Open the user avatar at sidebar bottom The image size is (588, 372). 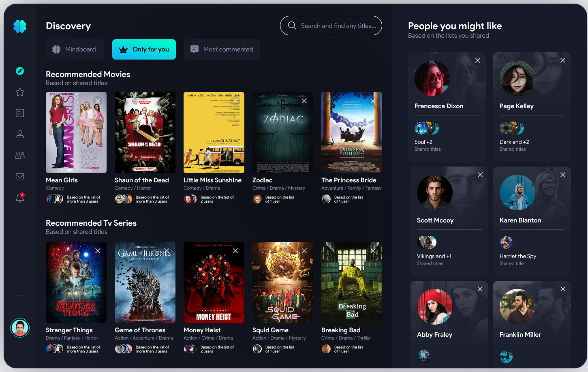click(20, 328)
